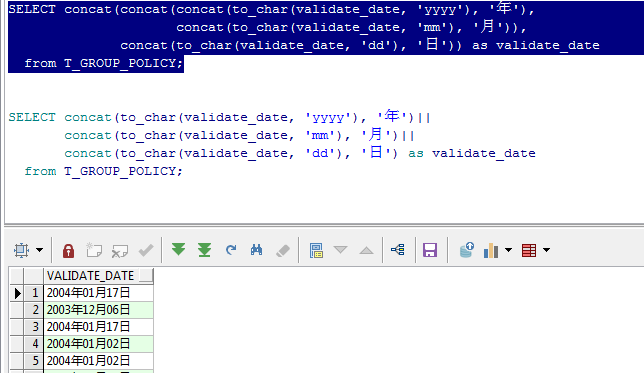Viewport: 644px width, 373px height.
Task: Click the bar chart icon
Action: (491, 250)
